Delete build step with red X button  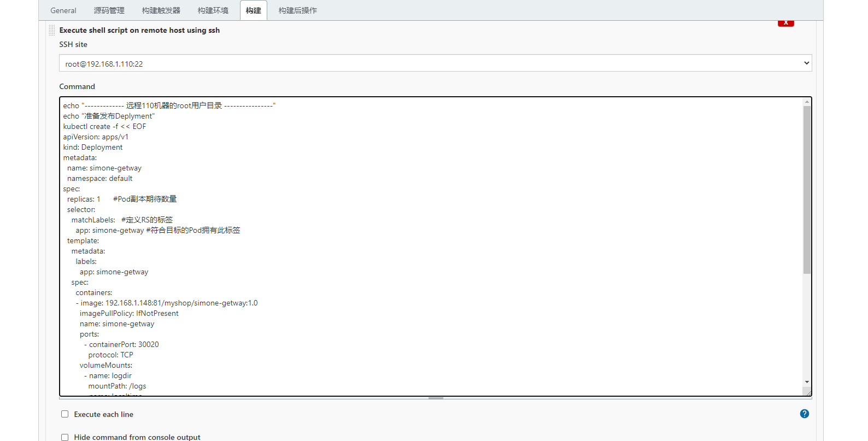pyautogui.click(x=785, y=23)
